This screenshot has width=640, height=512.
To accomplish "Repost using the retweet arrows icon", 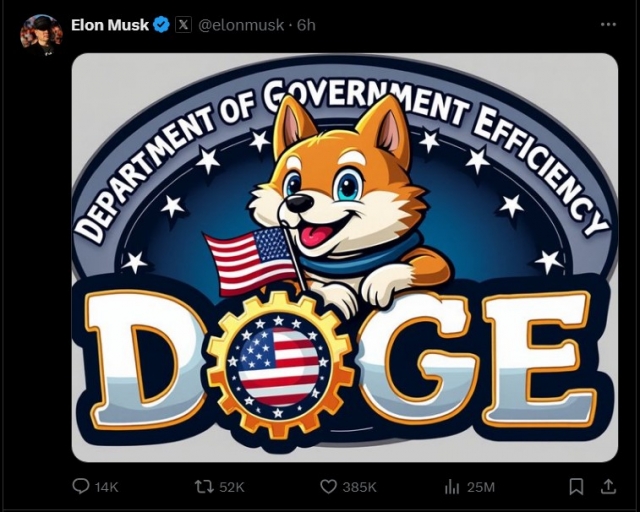I will [204, 487].
